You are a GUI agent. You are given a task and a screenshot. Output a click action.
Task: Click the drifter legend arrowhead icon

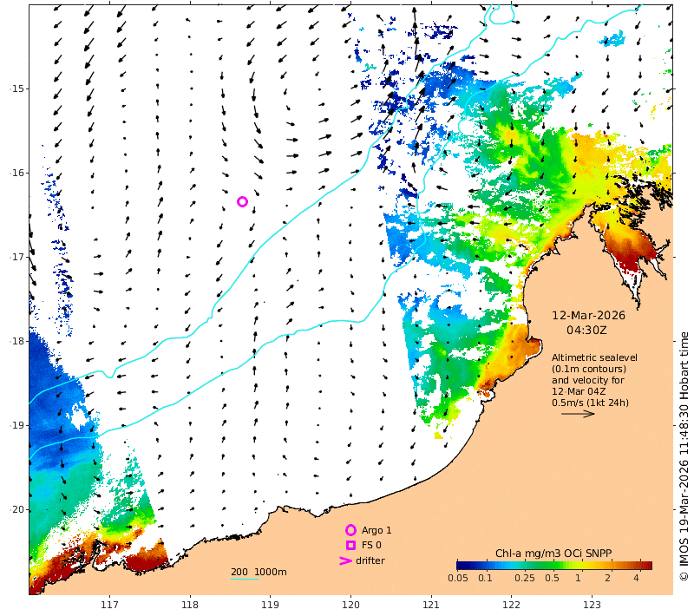pos(345,560)
